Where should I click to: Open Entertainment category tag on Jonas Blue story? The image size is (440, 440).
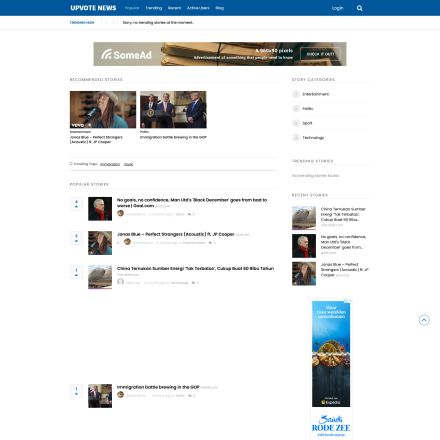[x=194, y=243]
